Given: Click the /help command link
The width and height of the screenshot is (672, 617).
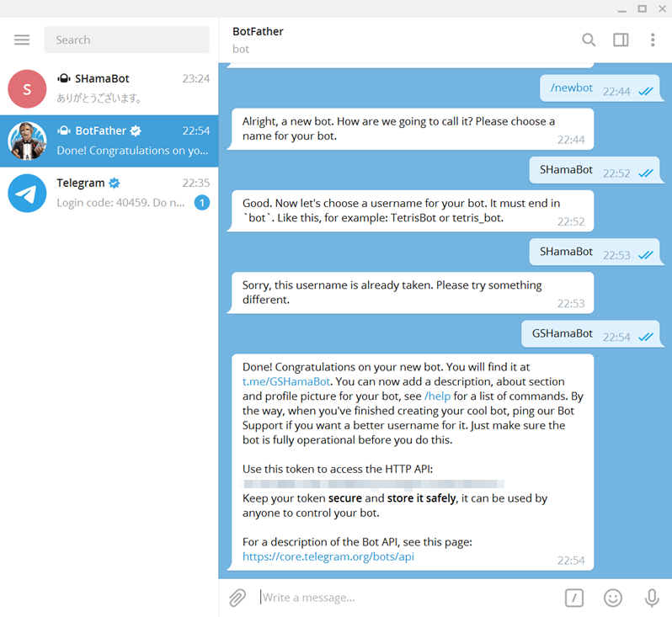Looking at the screenshot, I should coord(437,396).
